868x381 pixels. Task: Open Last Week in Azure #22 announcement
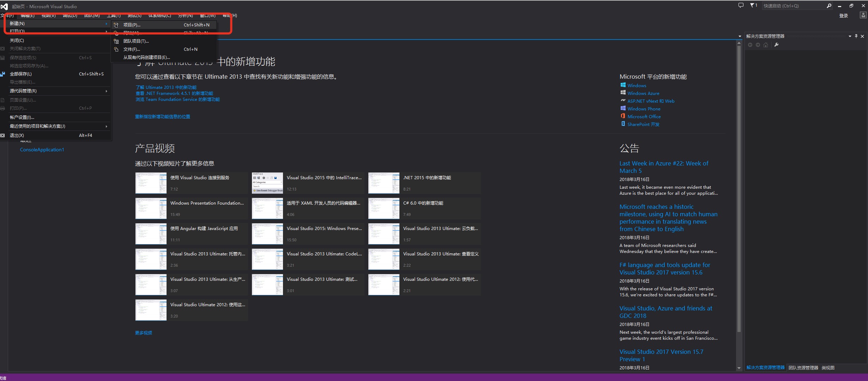pos(664,167)
